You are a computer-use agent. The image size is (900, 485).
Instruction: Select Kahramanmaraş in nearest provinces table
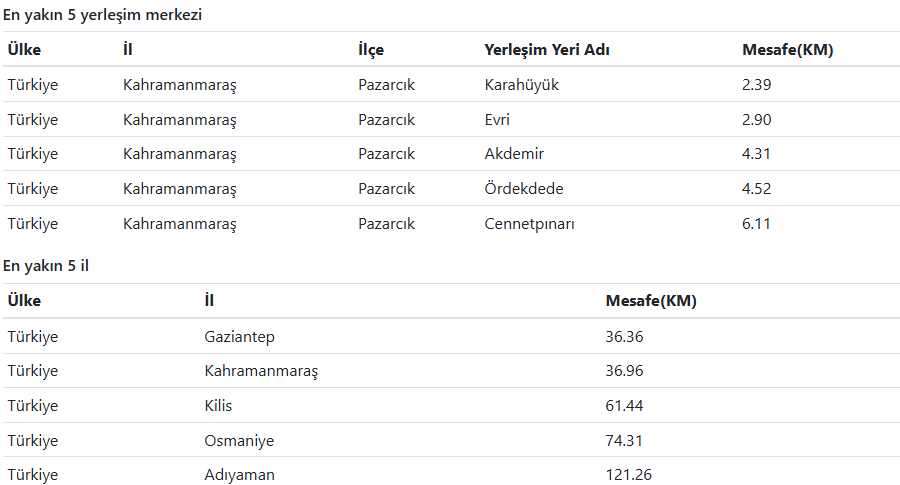261,371
